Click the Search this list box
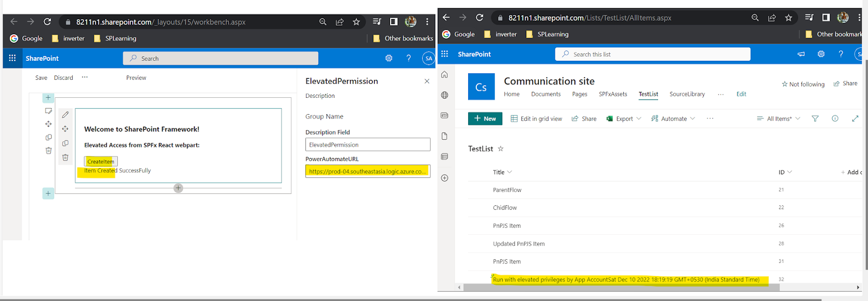 (x=653, y=54)
